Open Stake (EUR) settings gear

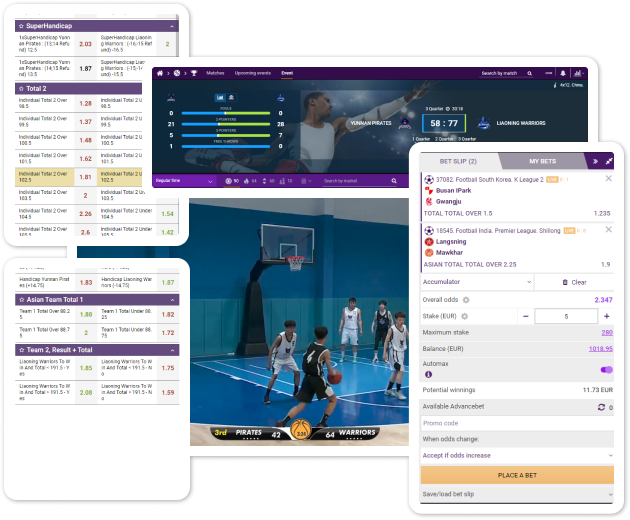464,316
